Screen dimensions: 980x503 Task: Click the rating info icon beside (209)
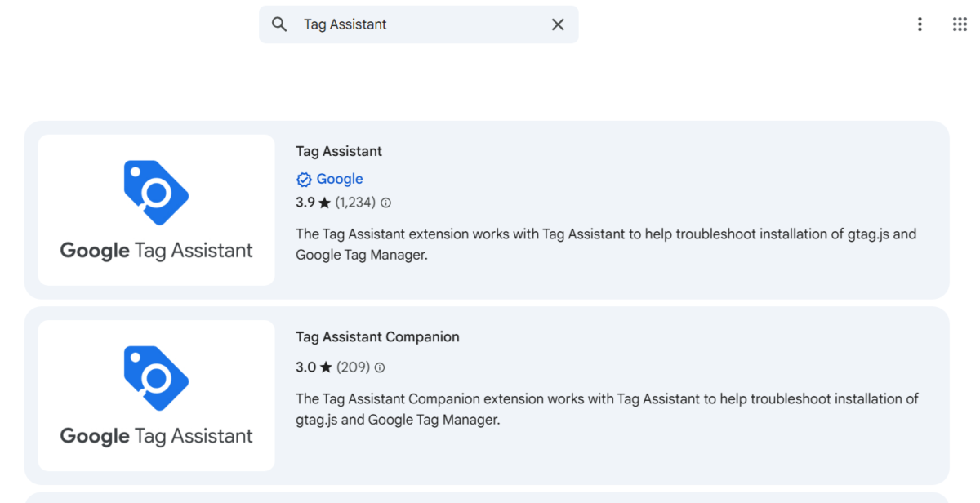379,367
